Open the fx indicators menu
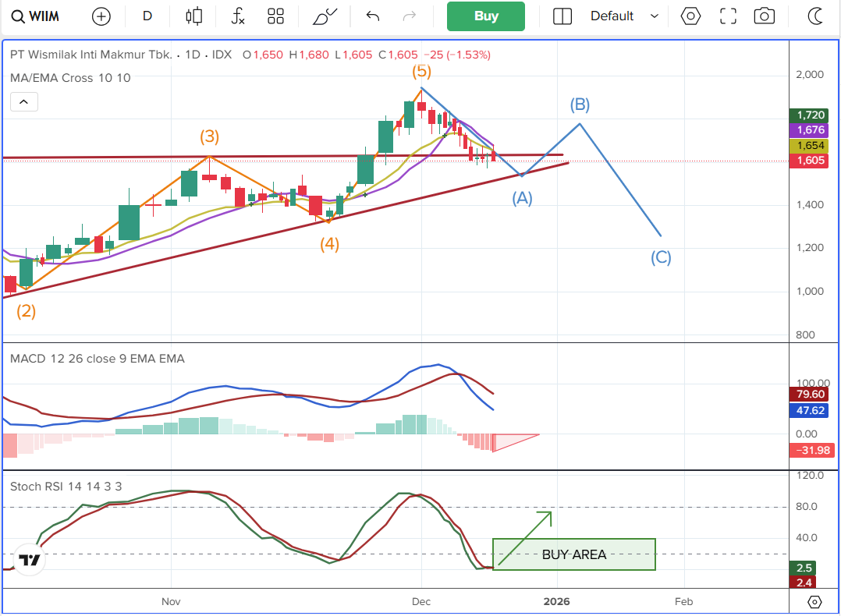The width and height of the screenshot is (841, 616). pyautogui.click(x=238, y=16)
